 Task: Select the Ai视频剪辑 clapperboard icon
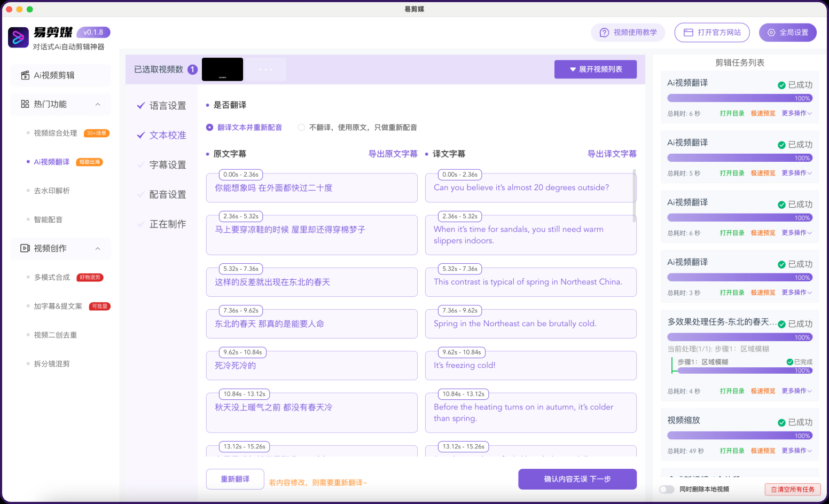click(x=25, y=75)
